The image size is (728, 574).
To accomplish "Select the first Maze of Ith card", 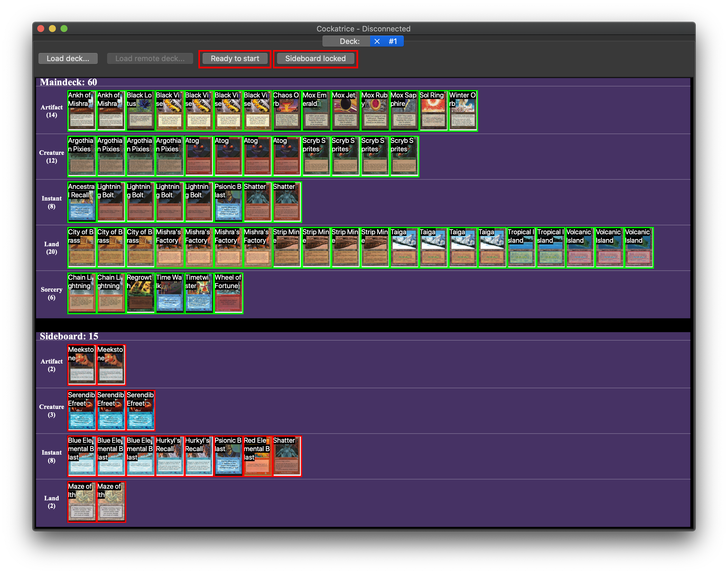I will 81,502.
